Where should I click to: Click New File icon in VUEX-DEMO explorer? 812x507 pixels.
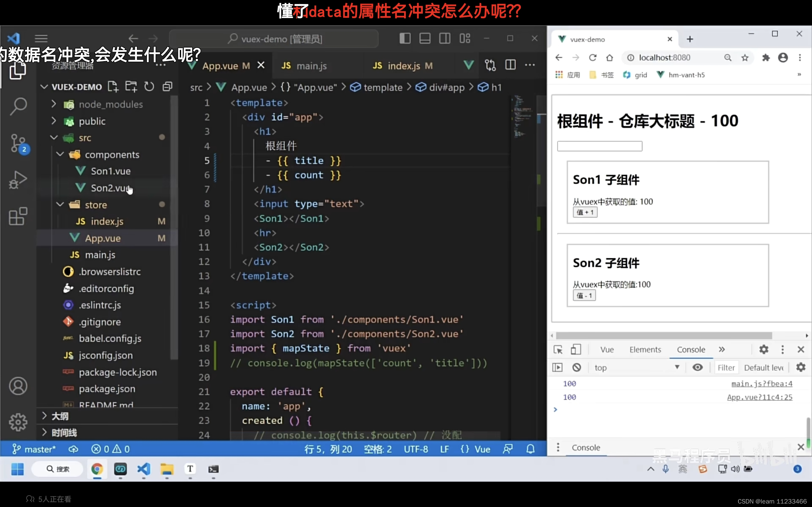(113, 87)
